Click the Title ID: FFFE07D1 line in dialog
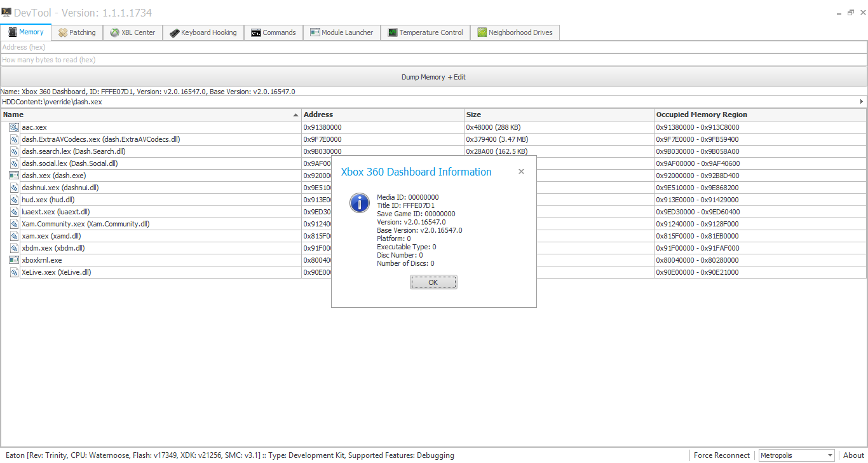 click(405, 205)
